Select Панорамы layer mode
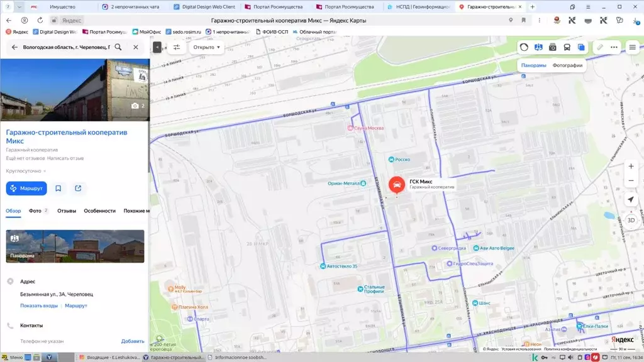The image size is (644, 362). pyautogui.click(x=533, y=65)
